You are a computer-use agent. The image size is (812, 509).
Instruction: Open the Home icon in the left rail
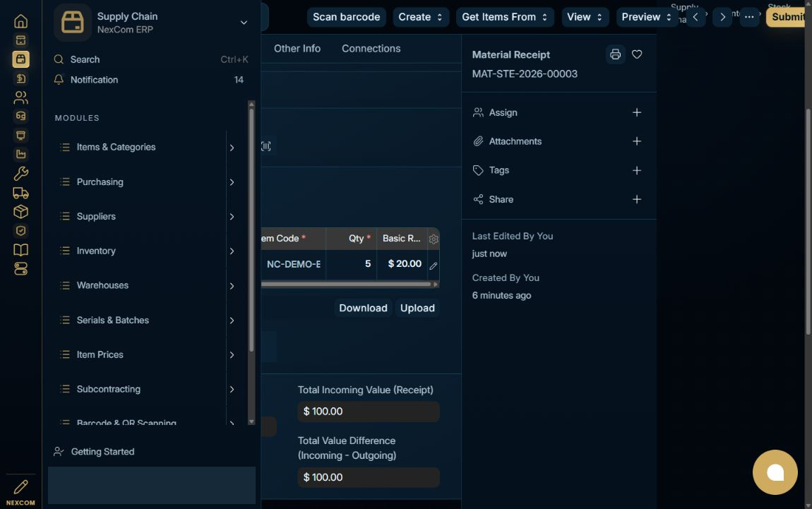20,21
